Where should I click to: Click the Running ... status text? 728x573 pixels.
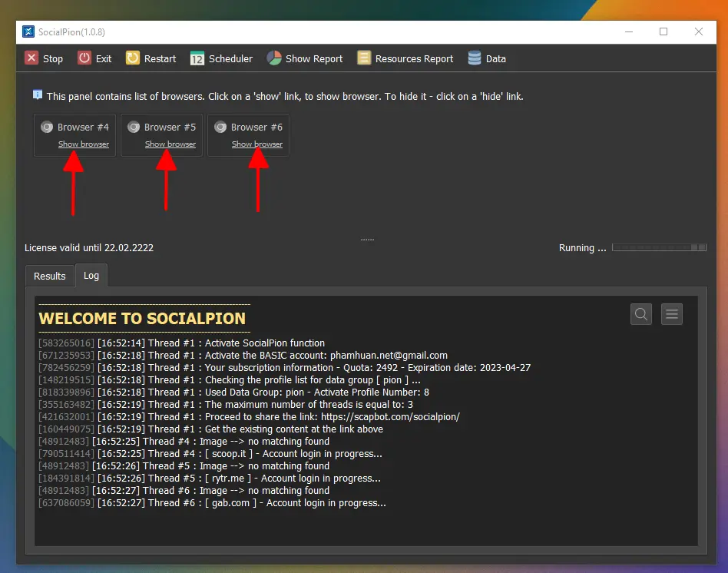pos(583,248)
